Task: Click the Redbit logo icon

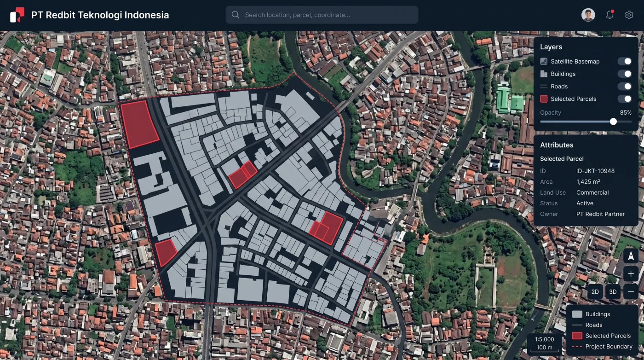Action: [17, 15]
